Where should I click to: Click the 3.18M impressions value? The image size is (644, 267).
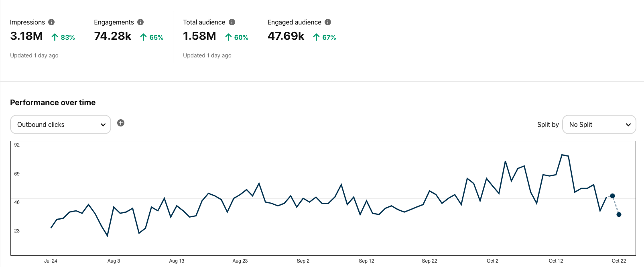tap(26, 36)
